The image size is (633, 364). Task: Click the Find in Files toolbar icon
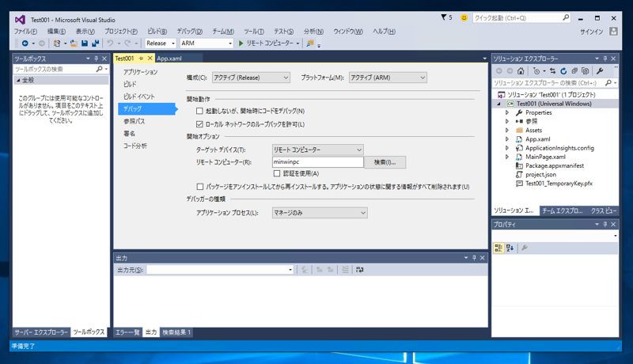click(x=310, y=44)
